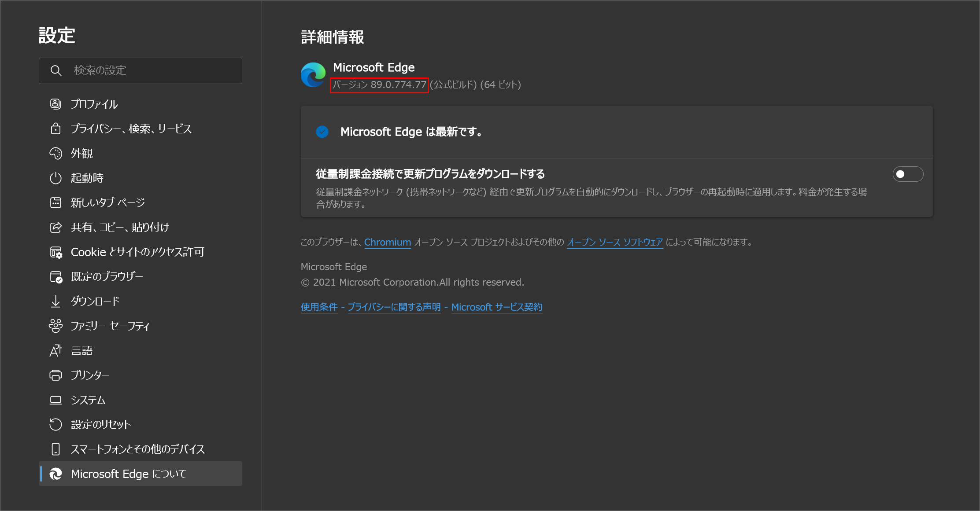
Task: Click the 従量制課金接続で更新プログラムをダウンロードする label
Action: (430, 174)
